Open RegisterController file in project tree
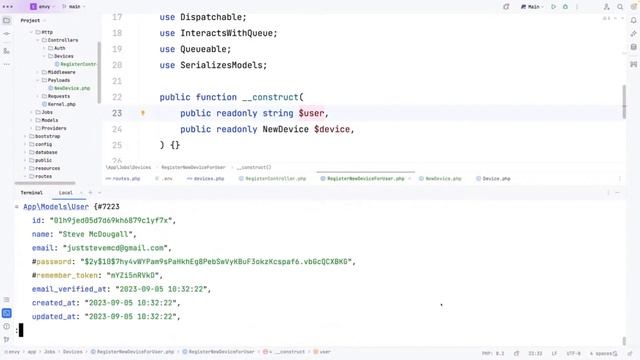640x360 pixels. [76, 64]
